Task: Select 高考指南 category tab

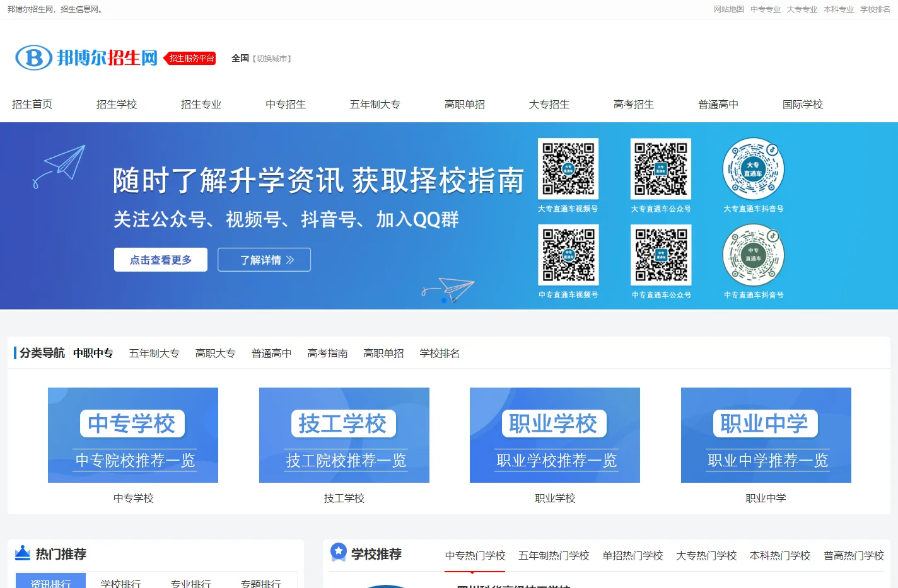Action: tap(328, 354)
